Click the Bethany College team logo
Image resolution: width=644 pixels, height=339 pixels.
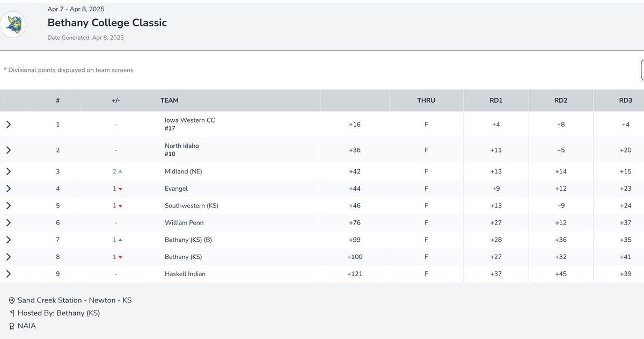point(13,24)
